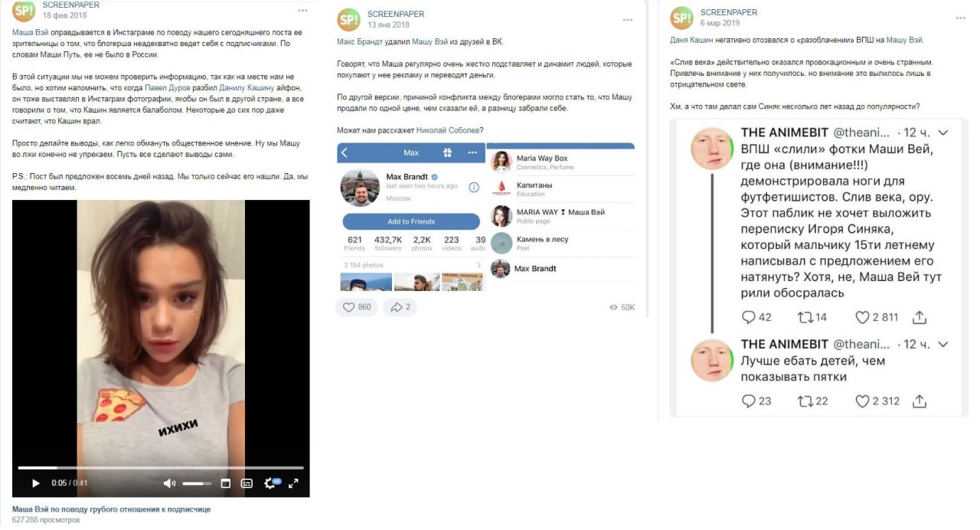Image resolution: width=980 pixels, height=530 pixels.
Task: Open Николай Соболев profile link
Action: pos(447,129)
